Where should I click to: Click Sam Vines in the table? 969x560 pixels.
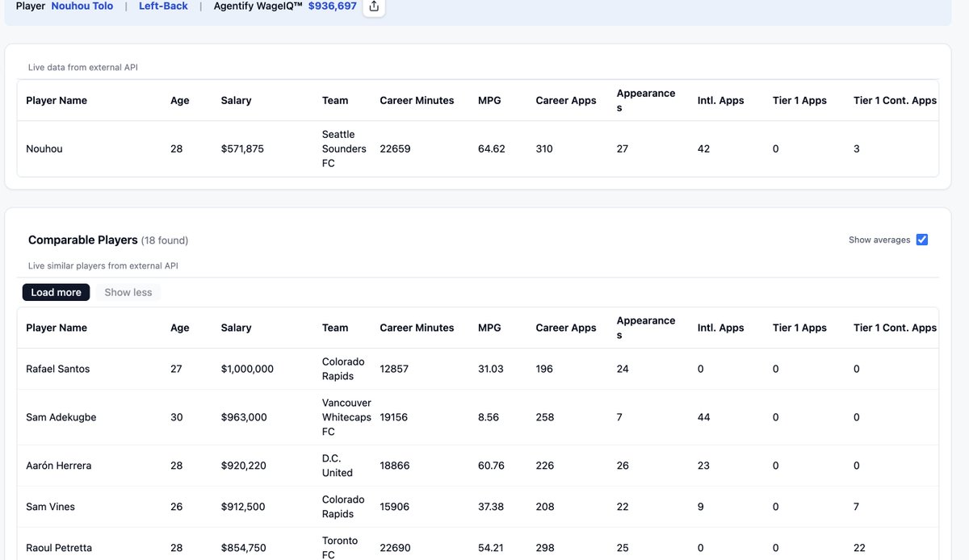tap(49, 507)
